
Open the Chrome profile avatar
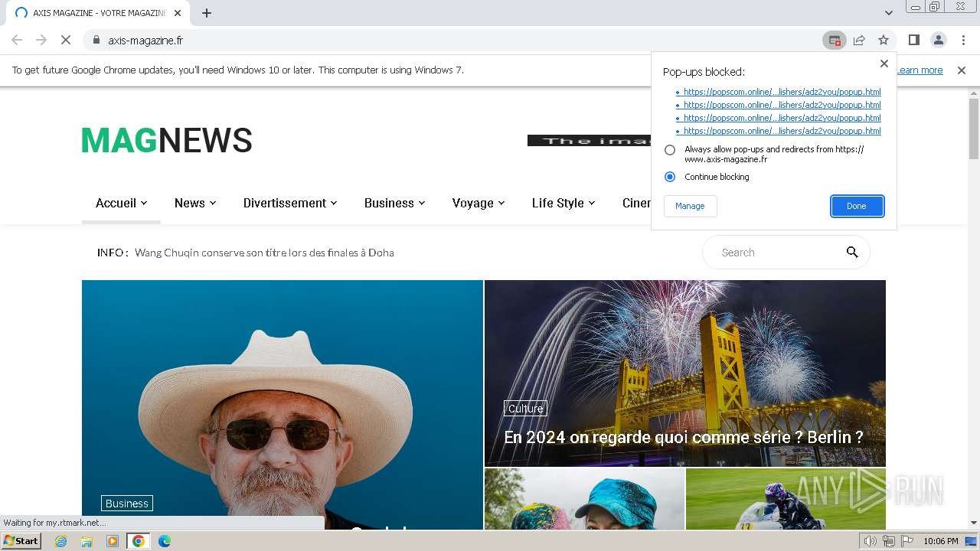[938, 40]
